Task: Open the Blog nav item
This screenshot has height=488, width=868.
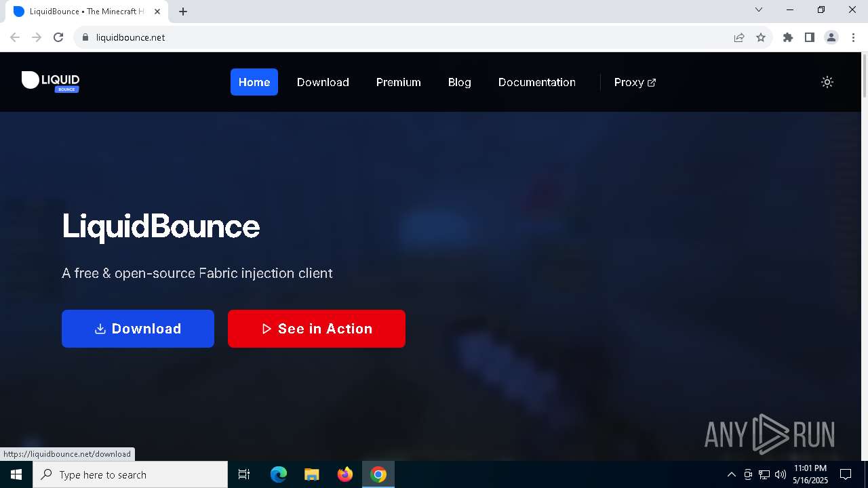Action: coord(460,82)
